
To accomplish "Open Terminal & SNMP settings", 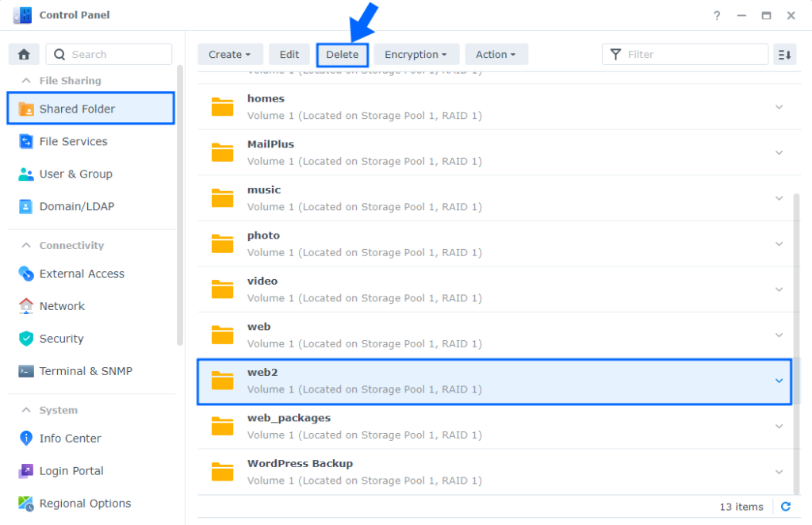I will (84, 371).
